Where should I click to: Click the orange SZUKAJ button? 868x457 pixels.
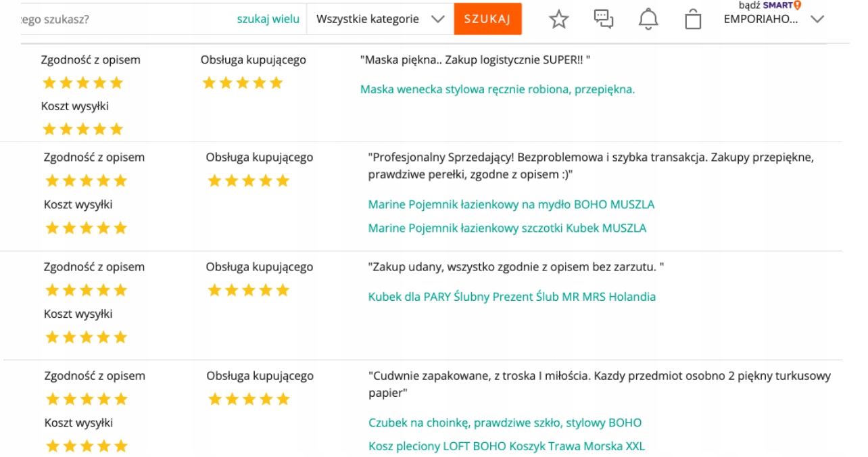click(487, 19)
